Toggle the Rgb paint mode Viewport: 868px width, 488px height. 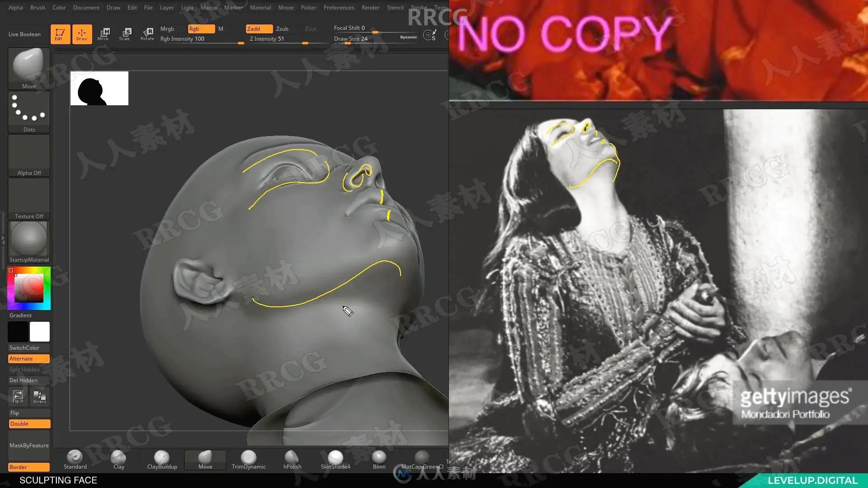[x=201, y=29]
